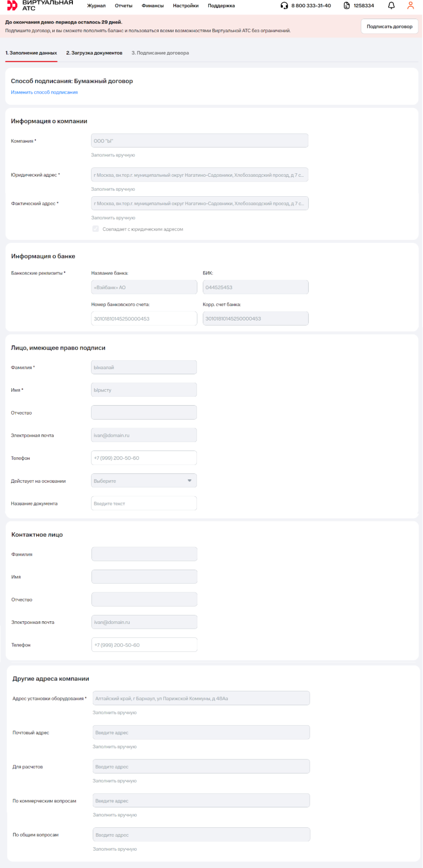This screenshot has height=868, width=423.
Task: Click contact person's Телефон input field
Action: [x=144, y=645]
